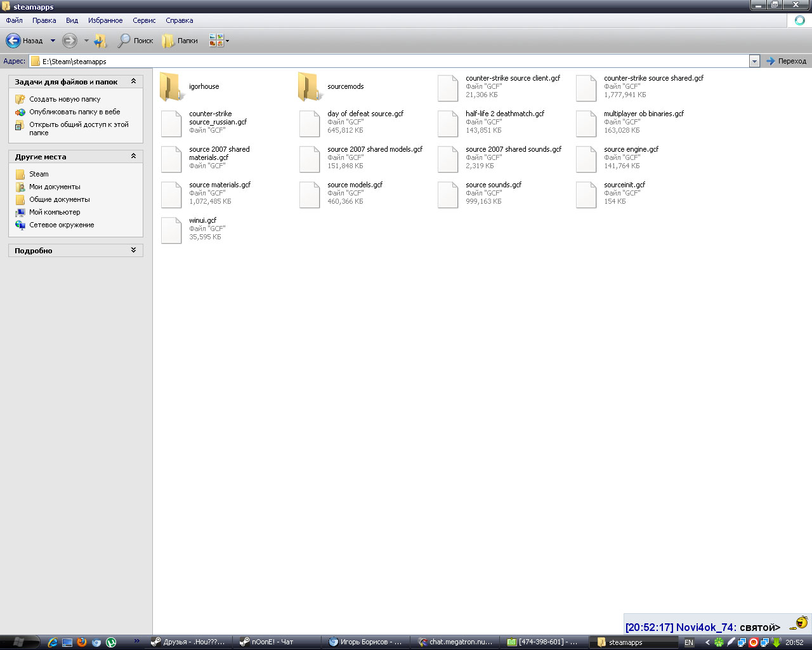Launch Internet Explorer from quick launch
The height and width of the screenshot is (650, 812).
53,642
